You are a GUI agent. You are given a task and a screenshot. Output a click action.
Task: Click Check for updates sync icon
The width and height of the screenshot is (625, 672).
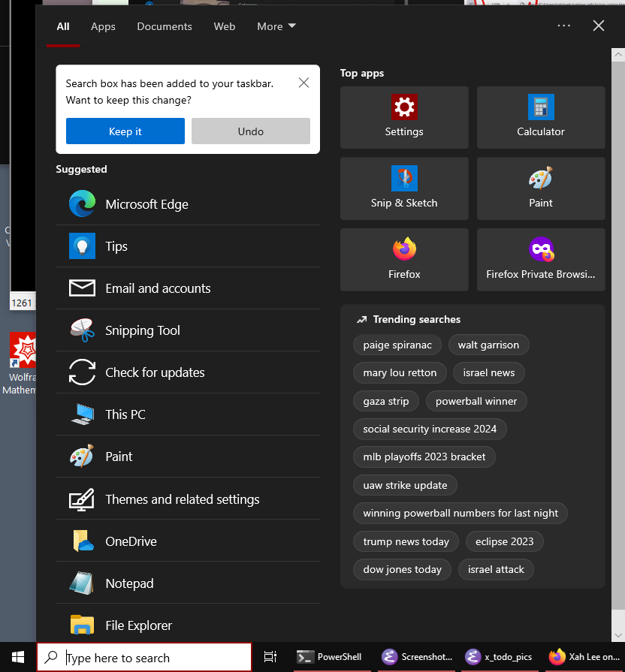coord(82,372)
